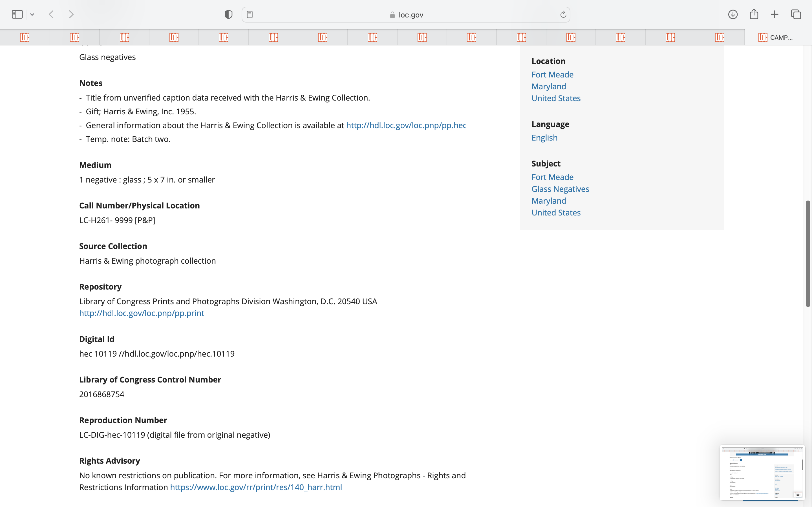Click the vertical page scrollbar thumb
This screenshot has width=812, height=507.
(808, 253)
